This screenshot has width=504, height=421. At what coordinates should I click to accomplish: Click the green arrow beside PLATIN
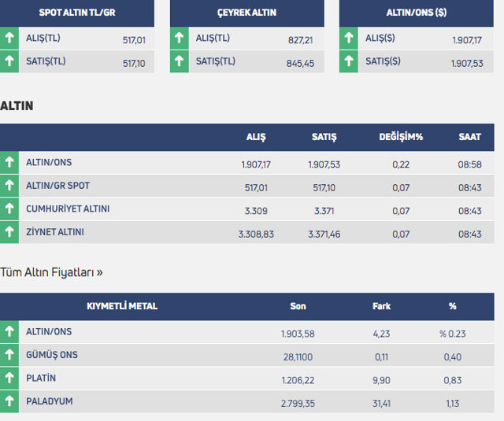coord(9,379)
